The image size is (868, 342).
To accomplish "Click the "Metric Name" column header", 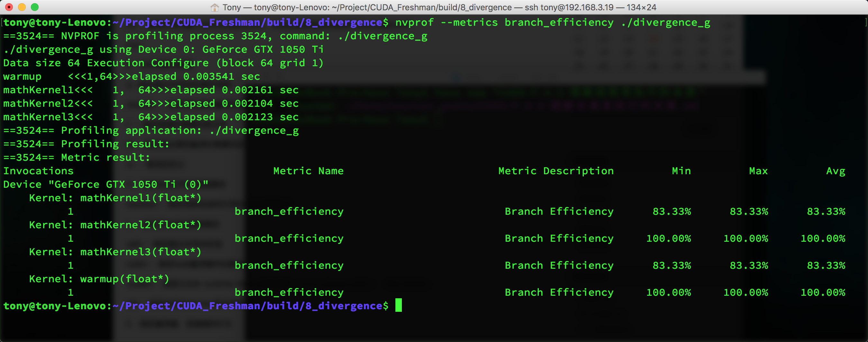I will (308, 171).
